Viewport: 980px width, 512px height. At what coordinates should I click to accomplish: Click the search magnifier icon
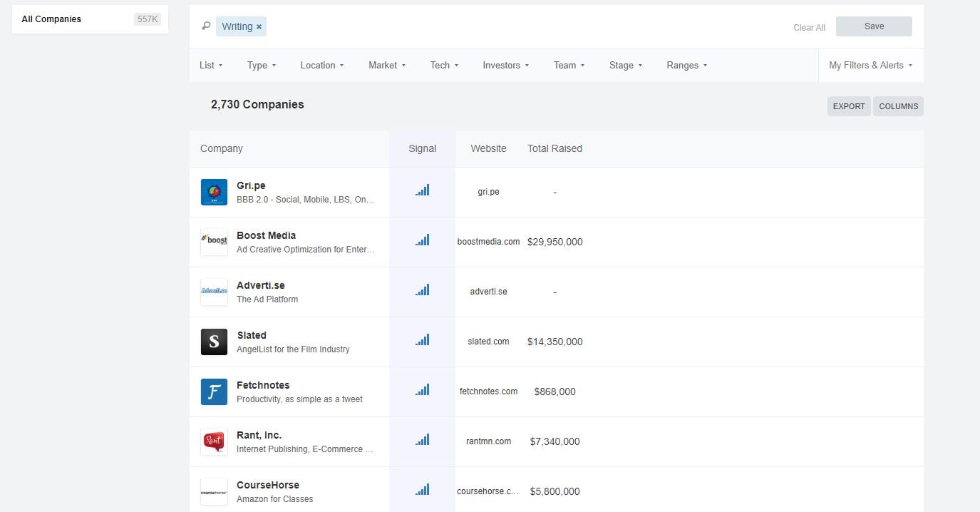click(x=206, y=26)
